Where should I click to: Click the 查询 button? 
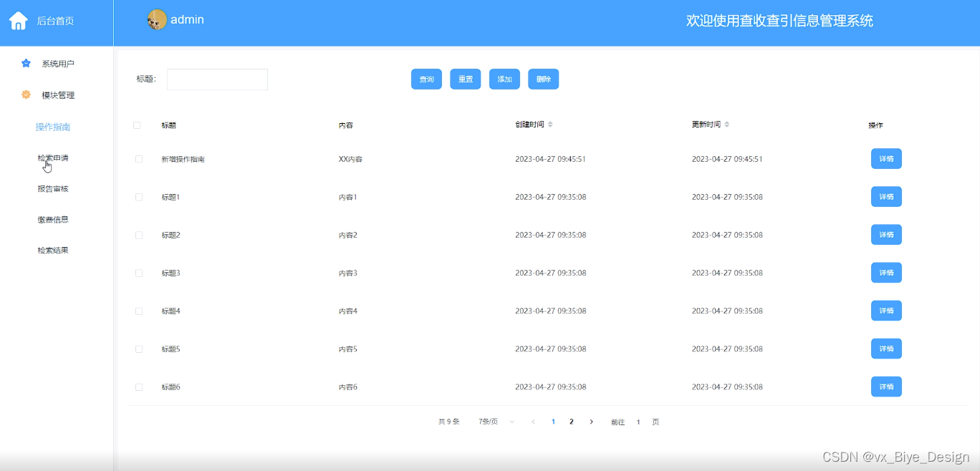pyautogui.click(x=426, y=79)
